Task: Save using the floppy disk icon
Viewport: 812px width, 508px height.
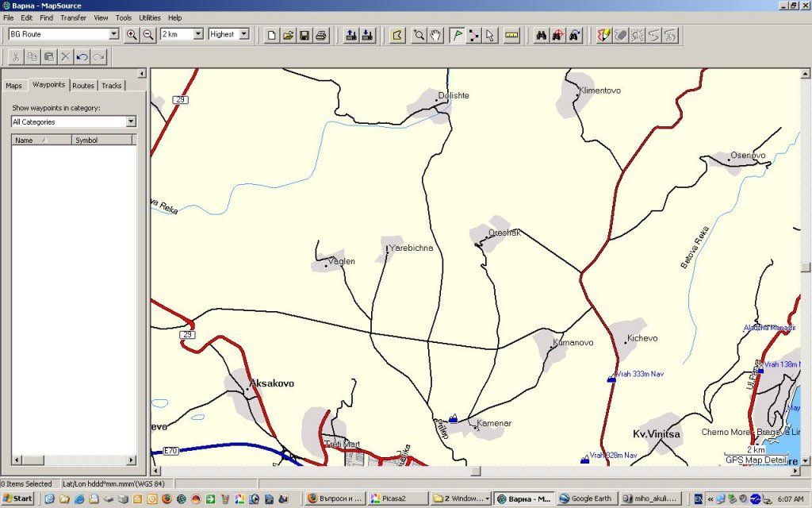Action: pos(304,35)
